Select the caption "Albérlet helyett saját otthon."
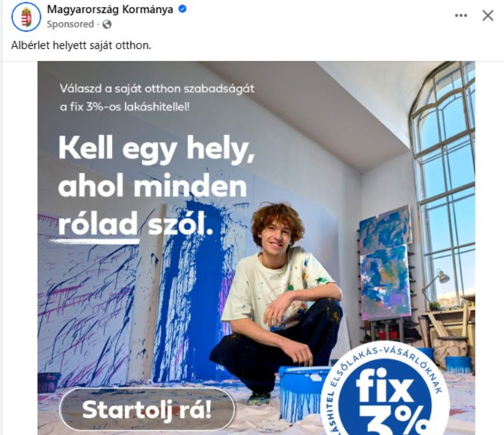Viewport: 504px width, 435px height. tap(81, 45)
